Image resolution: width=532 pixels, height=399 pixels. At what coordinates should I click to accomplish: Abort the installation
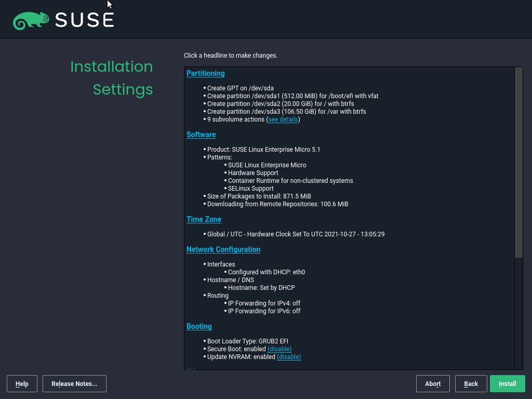click(433, 384)
